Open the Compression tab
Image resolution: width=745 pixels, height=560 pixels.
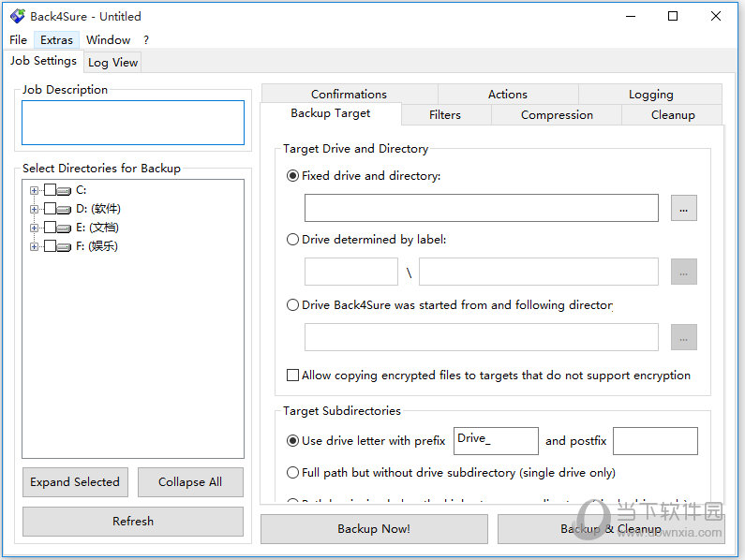point(557,115)
